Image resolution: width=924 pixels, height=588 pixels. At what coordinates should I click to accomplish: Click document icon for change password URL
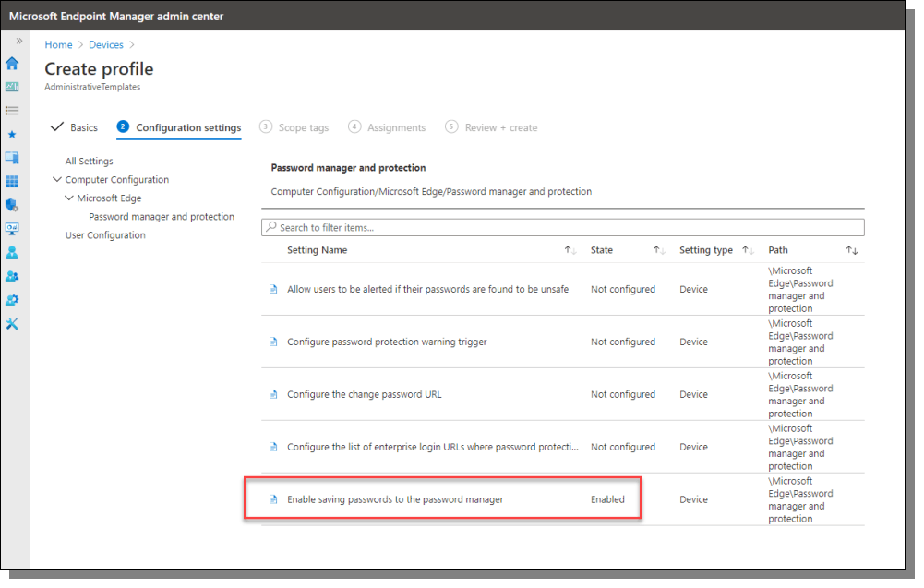(x=273, y=394)
